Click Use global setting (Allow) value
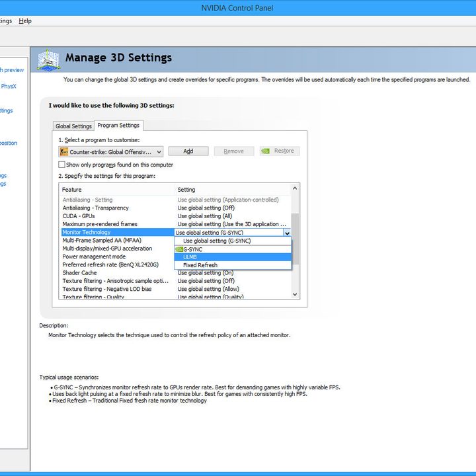 click(208, 289)
